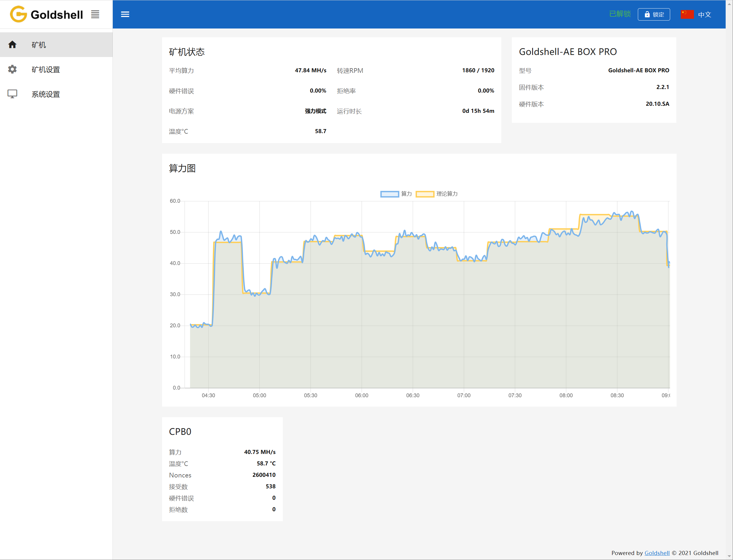This screenshot has width=733, height=560.
Task: Open the Goldshell link in footer
Action: 657,553
